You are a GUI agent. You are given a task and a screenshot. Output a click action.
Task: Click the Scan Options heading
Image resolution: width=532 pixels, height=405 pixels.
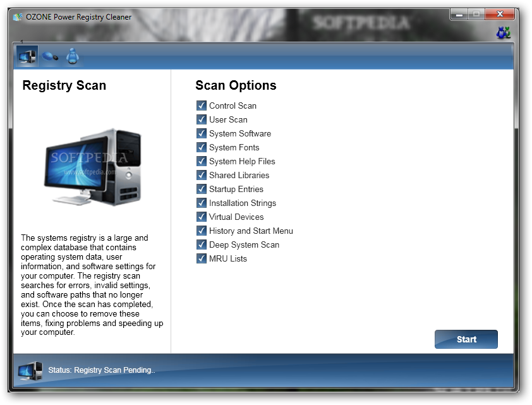pyautogui.click(x=236, y=85)
